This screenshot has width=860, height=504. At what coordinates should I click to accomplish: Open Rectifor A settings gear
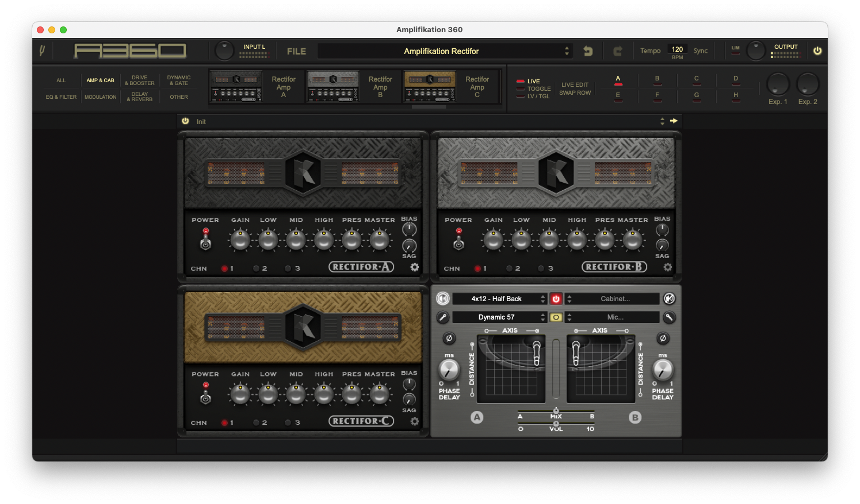tap(414, 267)
